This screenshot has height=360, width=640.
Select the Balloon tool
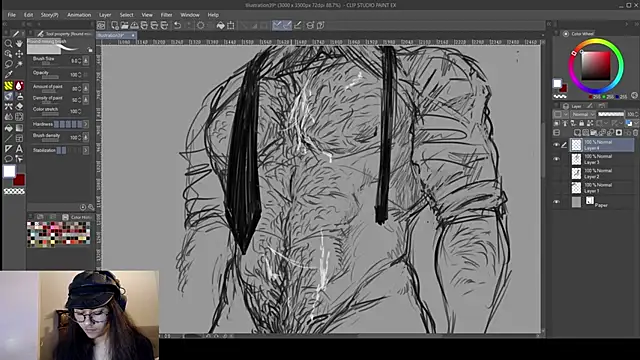(8, 159)
